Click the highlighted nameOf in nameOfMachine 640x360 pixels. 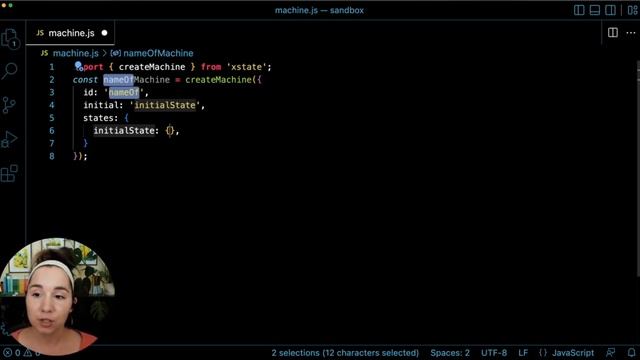(x=118, y=80)
